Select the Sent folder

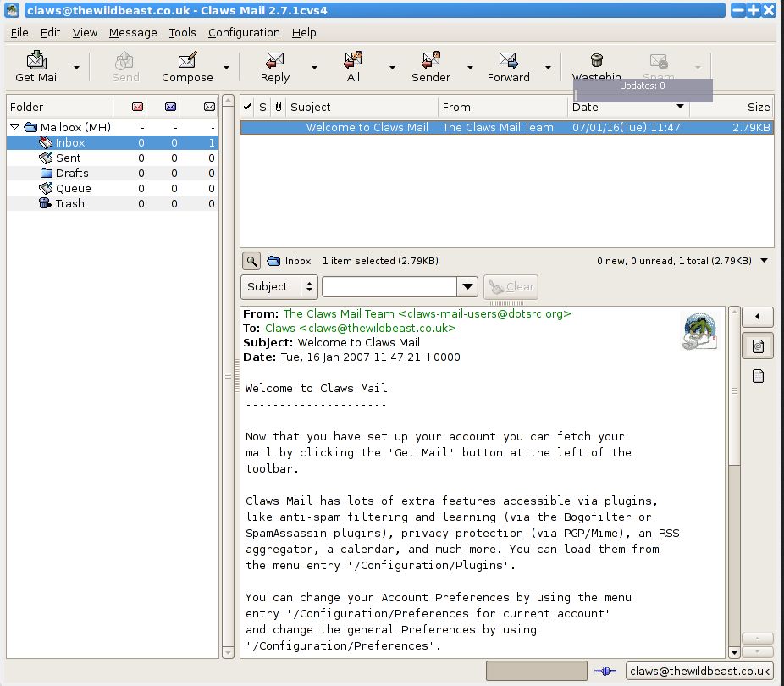click(113, 158)
